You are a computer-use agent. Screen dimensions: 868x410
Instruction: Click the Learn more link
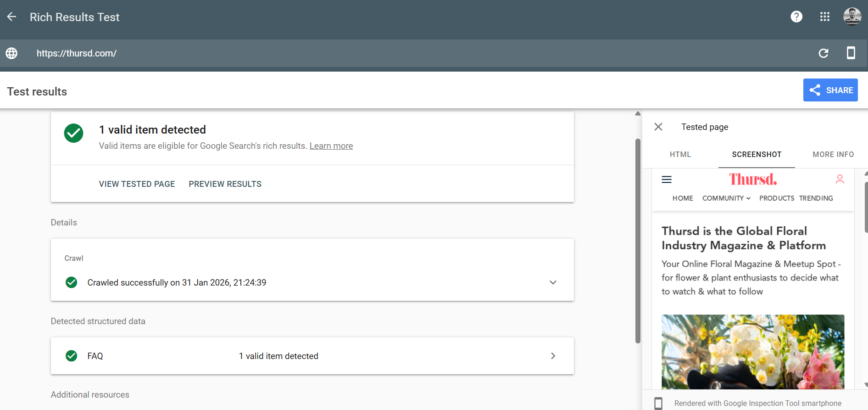pyautogui.click(x=331, y=146)
